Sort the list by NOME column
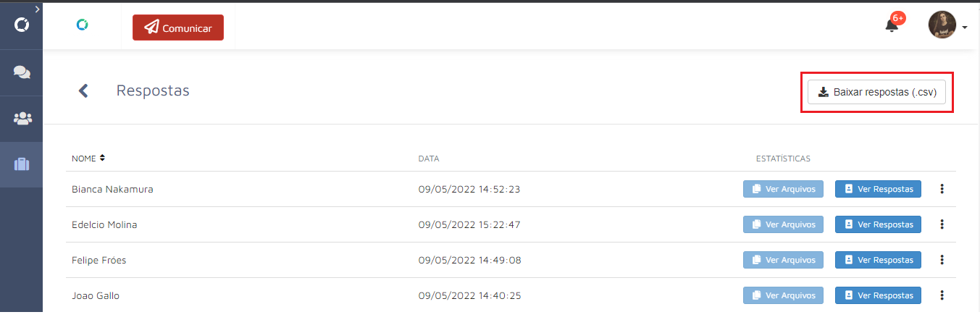 click(88, 158)
